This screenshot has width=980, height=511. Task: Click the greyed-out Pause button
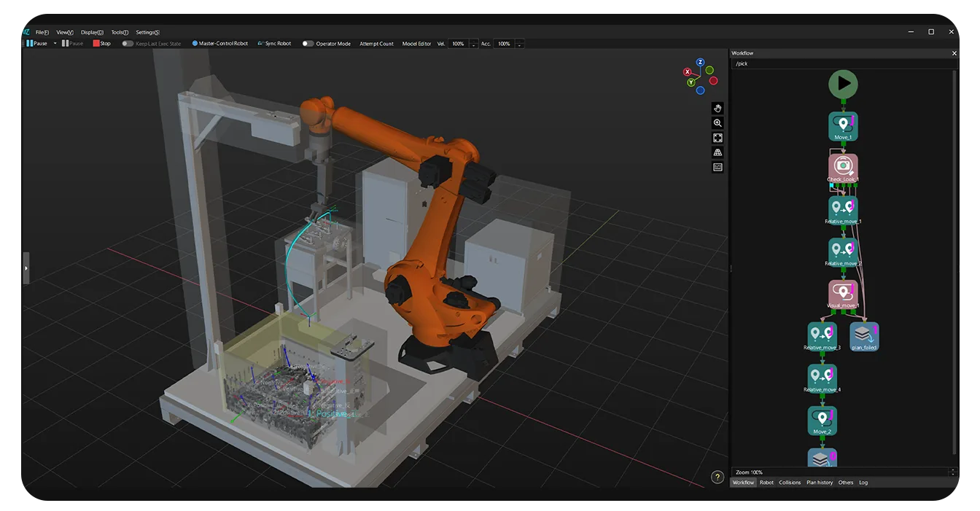click(72, 44)
